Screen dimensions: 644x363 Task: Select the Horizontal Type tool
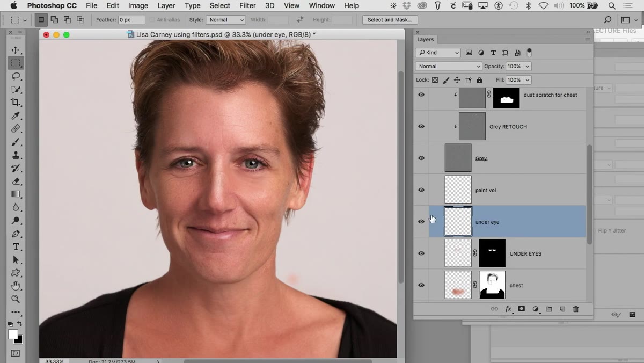[16, 247]
